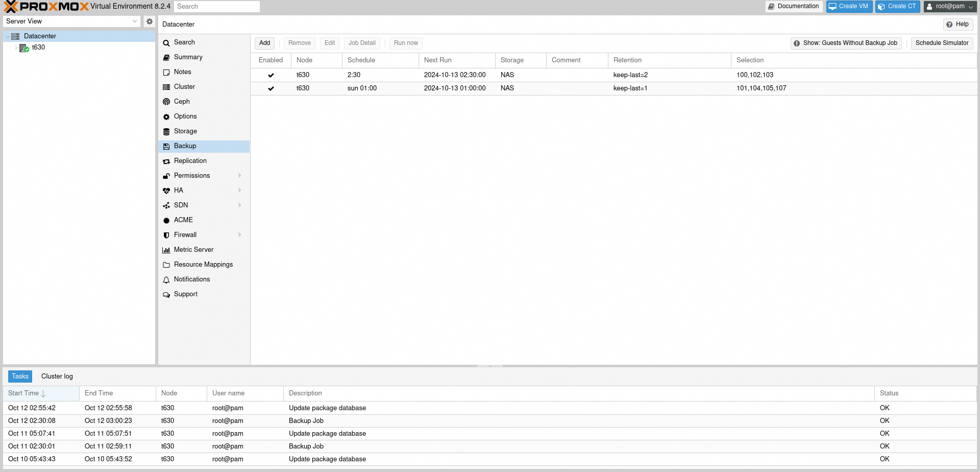
Task: Open the Schedule Simulator
Action: (942, 43)
